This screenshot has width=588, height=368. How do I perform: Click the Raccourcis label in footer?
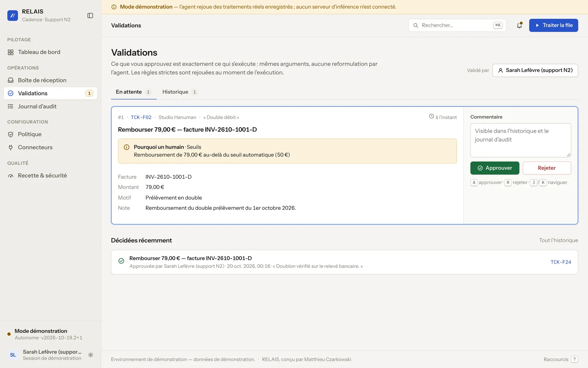click(x=556, y=360)
